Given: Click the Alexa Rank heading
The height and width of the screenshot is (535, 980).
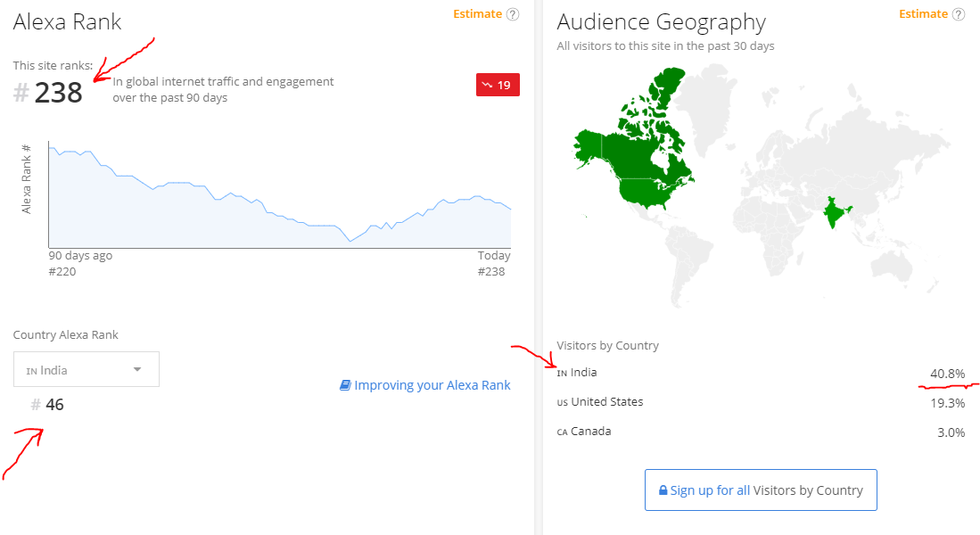Looking at the screenshot, I should point(68,22).
